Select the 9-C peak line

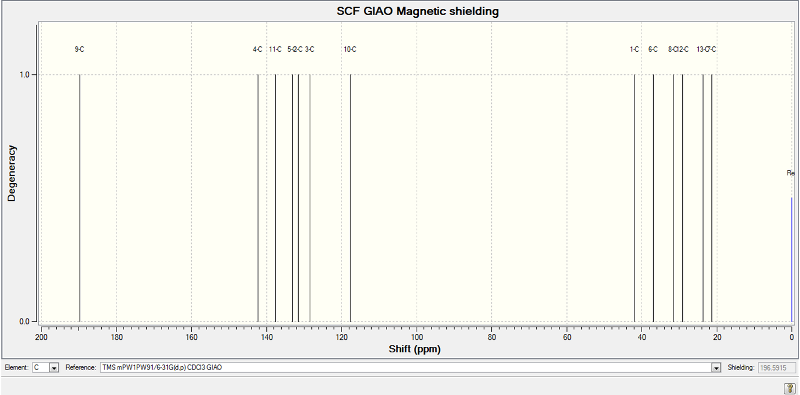point(80,198)
